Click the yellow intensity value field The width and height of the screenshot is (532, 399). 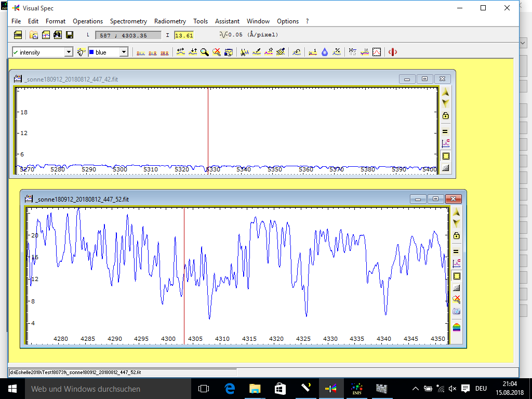(x=184, y=35)
